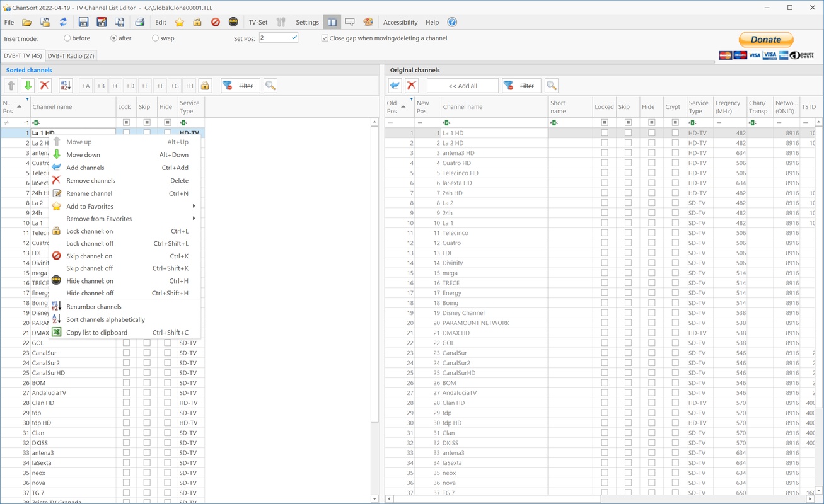Click the open file folder icon
The image size is (824, 504).
coord(27,22)
